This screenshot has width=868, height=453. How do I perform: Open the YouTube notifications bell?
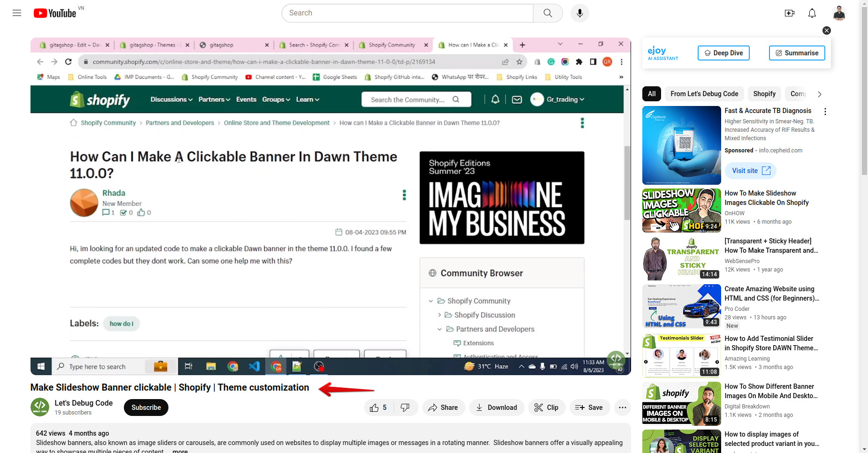[x=812, y=13]
